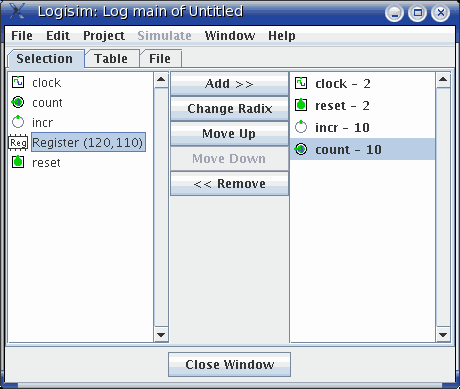Open the File menu
The image size is (460, 389).
(x=22, y=35)
